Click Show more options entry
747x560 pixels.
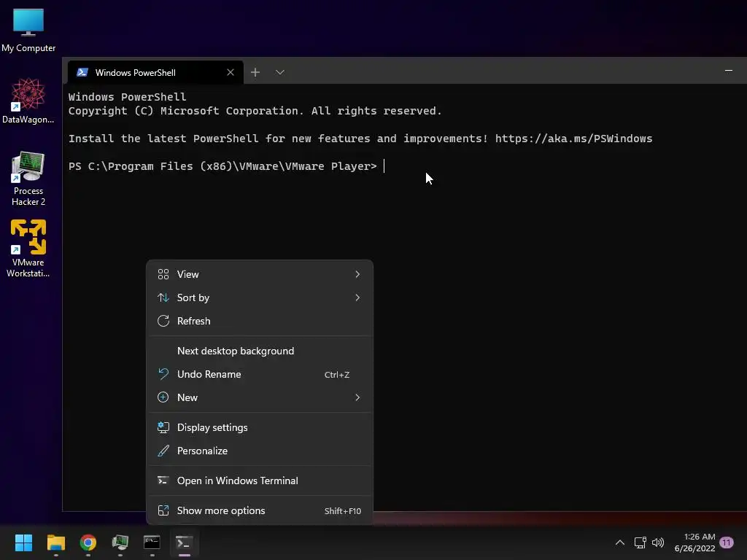coord(260,510)
